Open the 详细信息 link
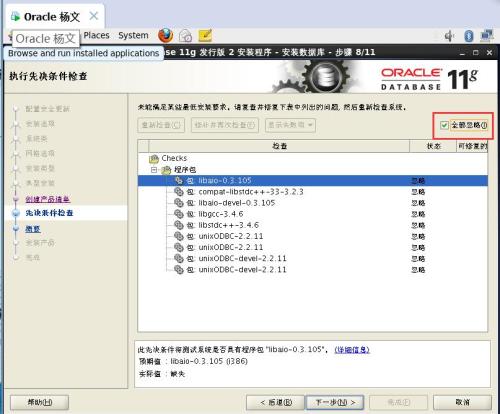 click(352, 350)
